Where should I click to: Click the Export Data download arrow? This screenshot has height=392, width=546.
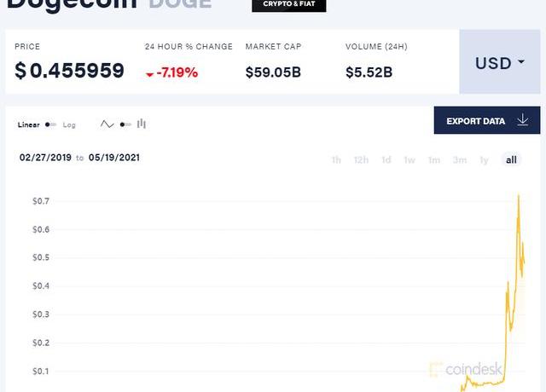click(523, 121)
